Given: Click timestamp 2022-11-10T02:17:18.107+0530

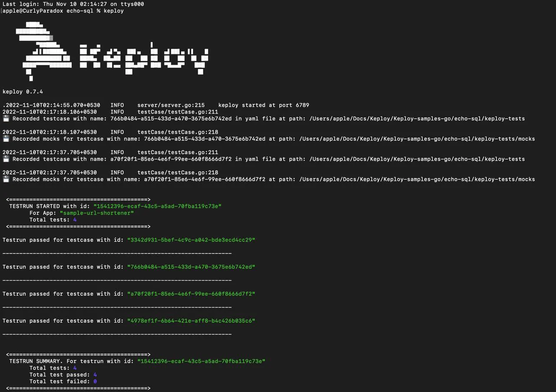Looking at the screenshot, I should (50, 132).
